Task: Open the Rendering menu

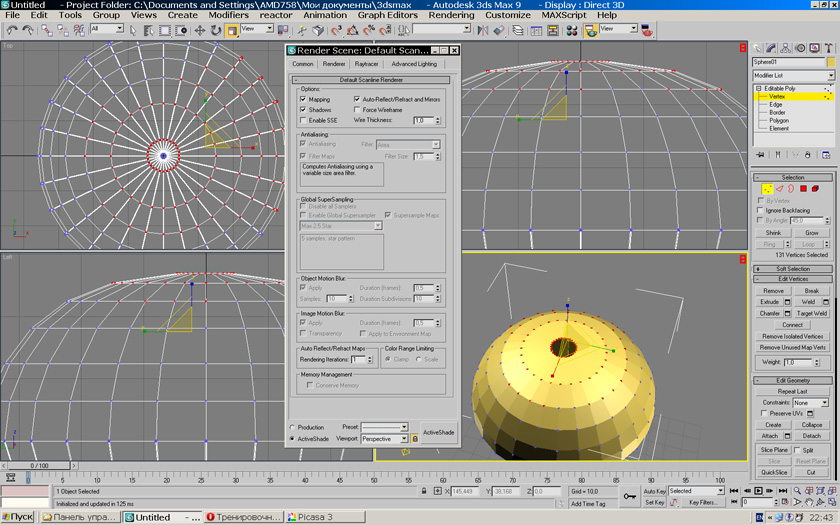Action: pos(452,15)
